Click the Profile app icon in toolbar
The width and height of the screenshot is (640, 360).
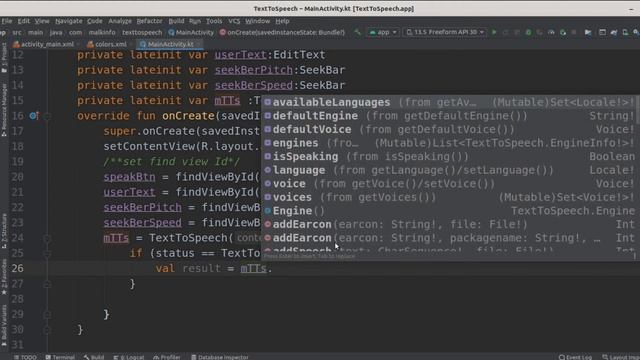point(551,32)
